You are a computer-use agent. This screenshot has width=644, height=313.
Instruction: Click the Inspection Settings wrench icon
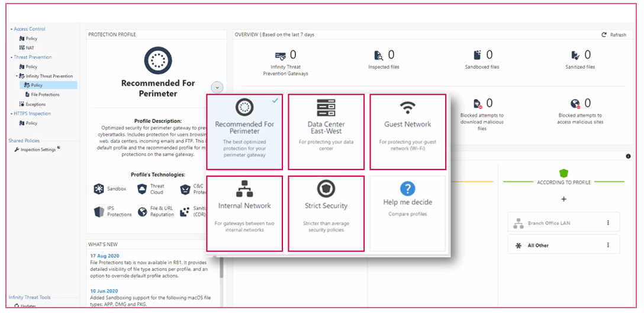[x=17, y=150]
